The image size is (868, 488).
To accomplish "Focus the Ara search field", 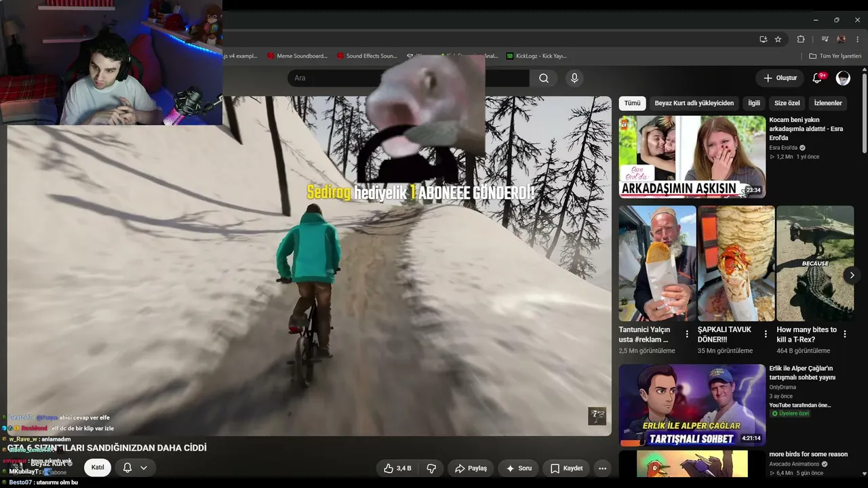I will click(x=408, y=78).
